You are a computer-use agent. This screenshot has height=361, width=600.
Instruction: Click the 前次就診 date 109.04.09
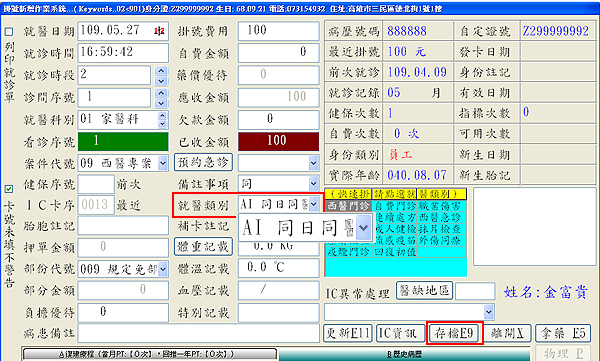coord(417,72)
